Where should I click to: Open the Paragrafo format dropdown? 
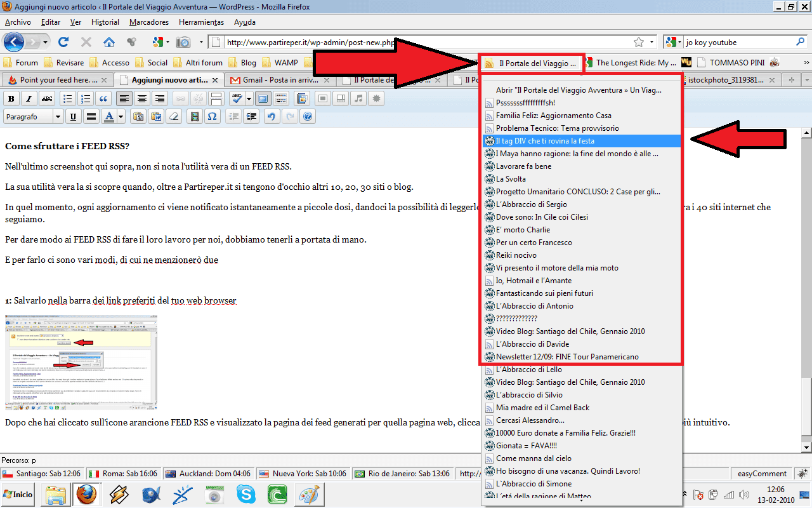[x=33, y=116]
